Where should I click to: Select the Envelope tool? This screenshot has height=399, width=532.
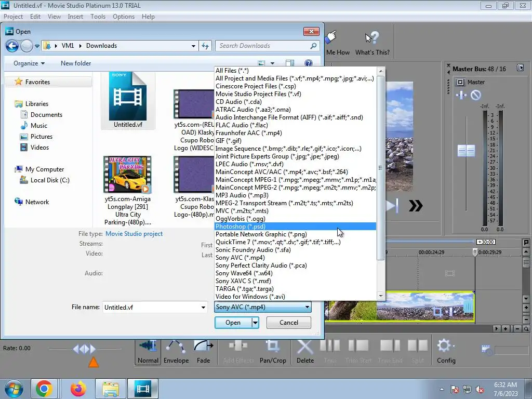click(x=176, y=352)
